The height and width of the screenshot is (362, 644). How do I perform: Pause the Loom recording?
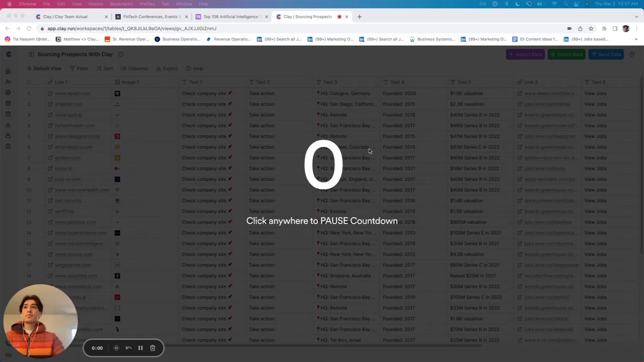click(x=140, y=348)
